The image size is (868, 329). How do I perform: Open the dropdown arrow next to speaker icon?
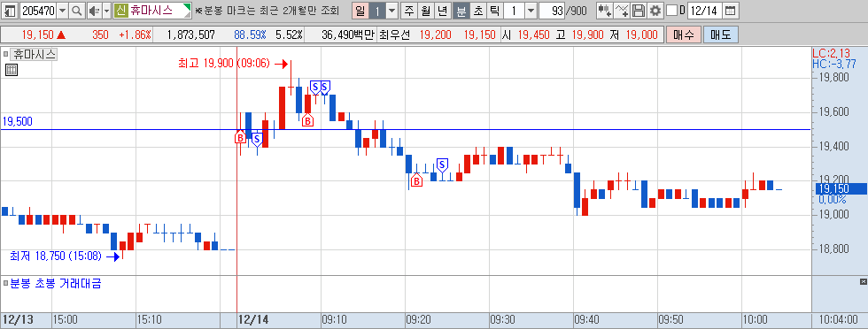[107, 11]
